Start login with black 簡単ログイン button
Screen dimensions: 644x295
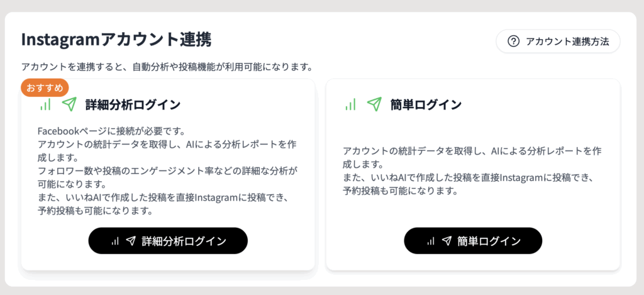473,241
